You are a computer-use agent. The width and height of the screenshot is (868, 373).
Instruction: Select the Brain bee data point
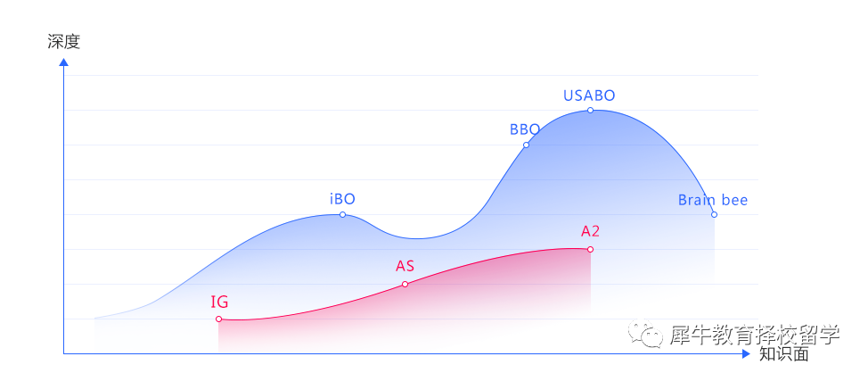coord(714,214)
